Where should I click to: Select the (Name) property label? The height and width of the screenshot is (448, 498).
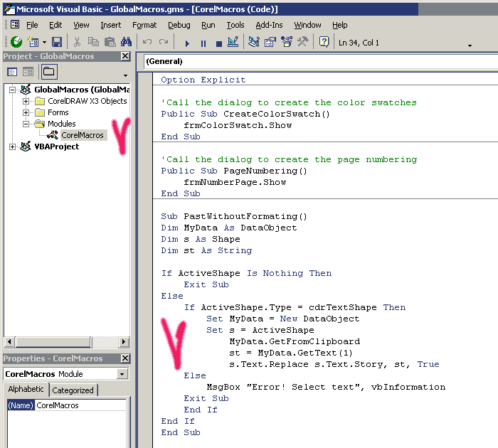coord(21,405)
